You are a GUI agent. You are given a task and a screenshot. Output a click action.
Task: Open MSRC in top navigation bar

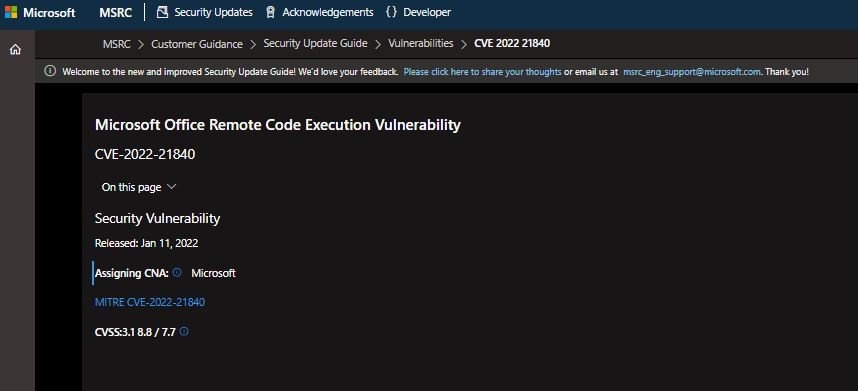pos(115,13)
